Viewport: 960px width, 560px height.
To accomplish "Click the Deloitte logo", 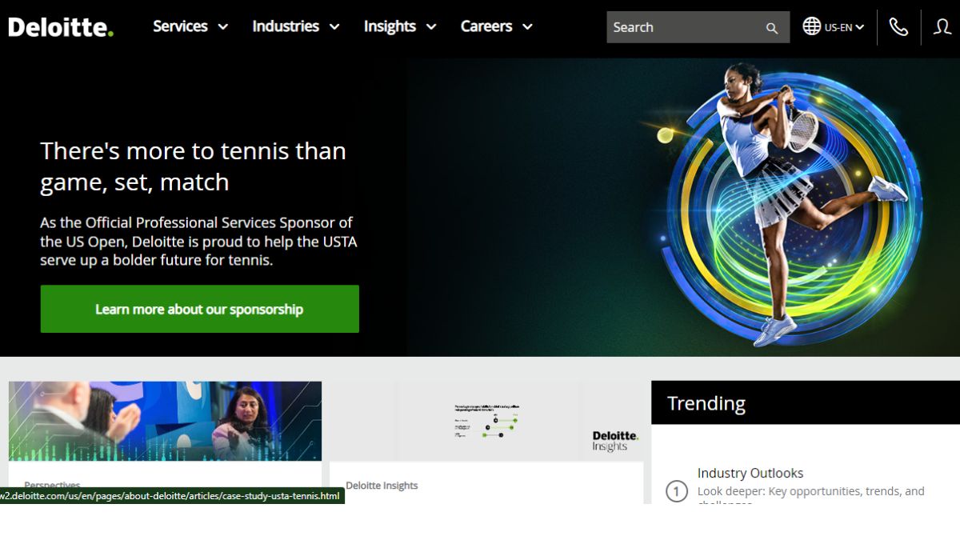I will [61, 27].
